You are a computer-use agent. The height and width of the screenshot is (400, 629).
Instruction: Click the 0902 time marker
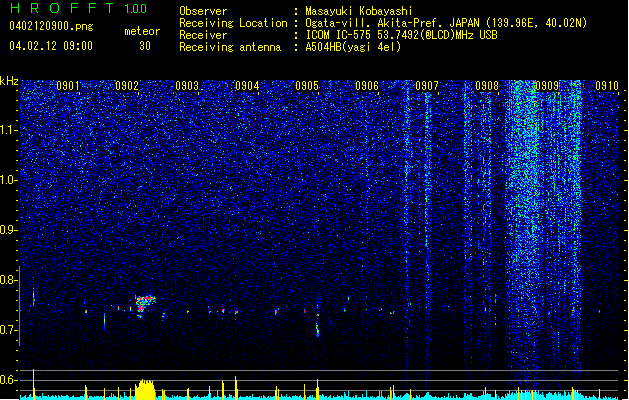pyautogui.click(x=127, y=86)
